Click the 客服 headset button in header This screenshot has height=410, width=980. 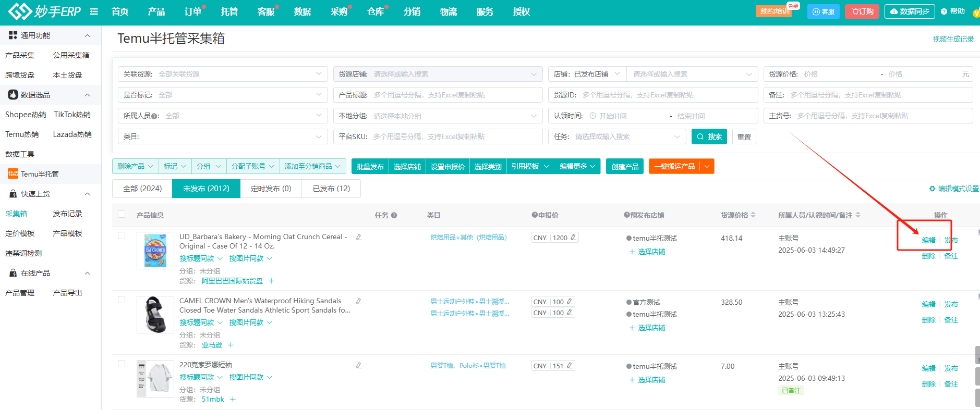pos(824,11)
